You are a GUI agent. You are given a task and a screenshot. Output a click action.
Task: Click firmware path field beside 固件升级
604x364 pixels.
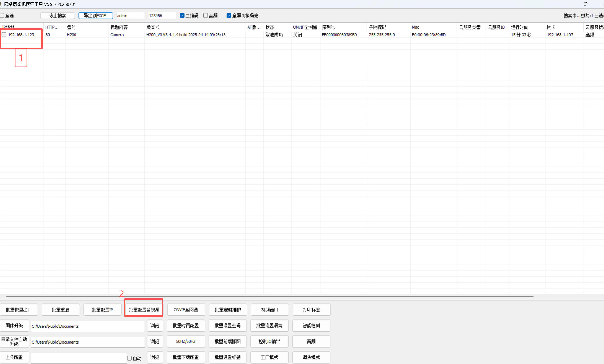88,326
